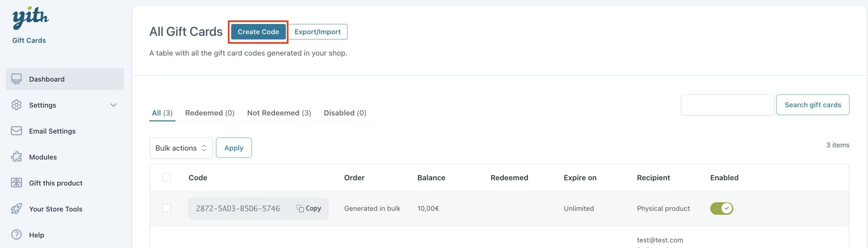
Task: Click the Settings gear icon
Action: point(16,105)
